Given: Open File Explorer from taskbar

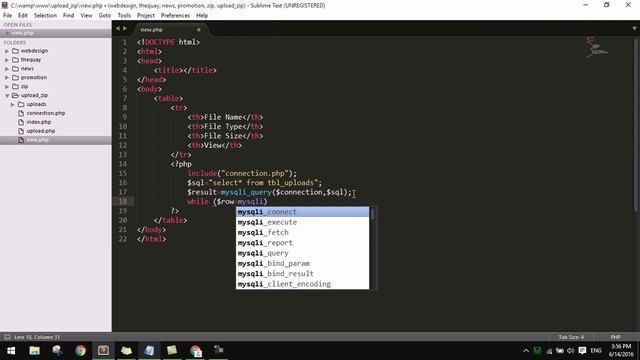Looking at the screenshot, I should (x=35, y=351).
